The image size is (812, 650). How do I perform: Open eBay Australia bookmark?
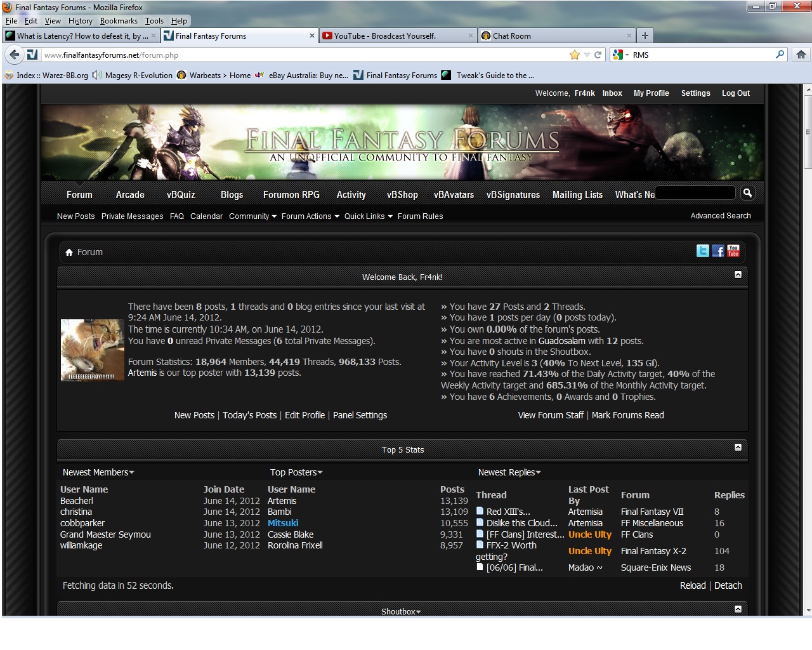click(x=302, y=75)
